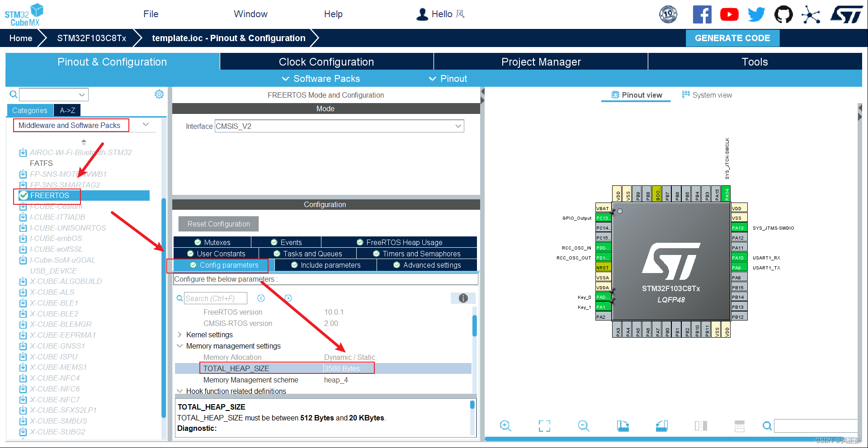Click the I-CUBE-embOS download icon
868x448 pixels.
coord(23,239)
